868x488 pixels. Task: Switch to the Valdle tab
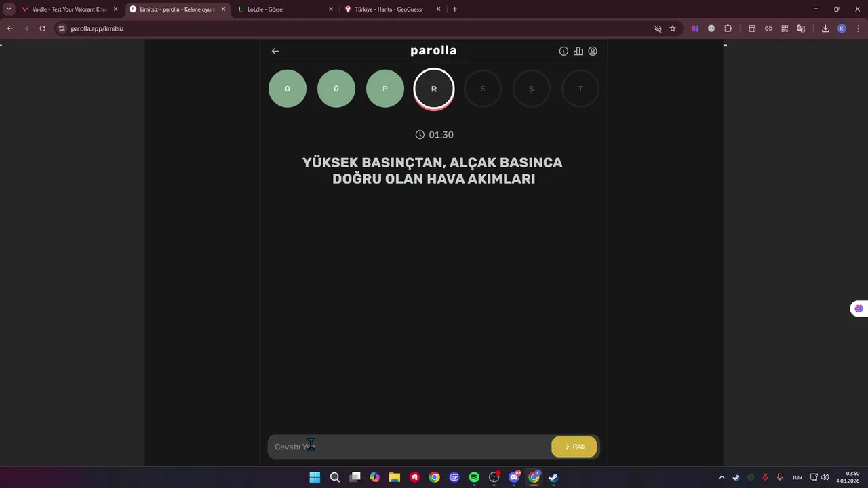tap(70, 9)
